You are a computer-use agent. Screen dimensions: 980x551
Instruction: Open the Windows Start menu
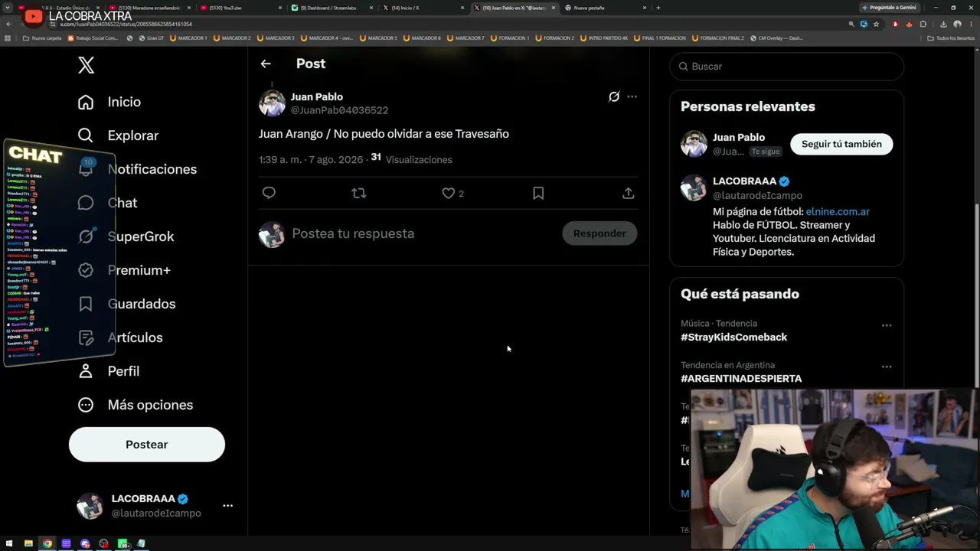[9, 543]
